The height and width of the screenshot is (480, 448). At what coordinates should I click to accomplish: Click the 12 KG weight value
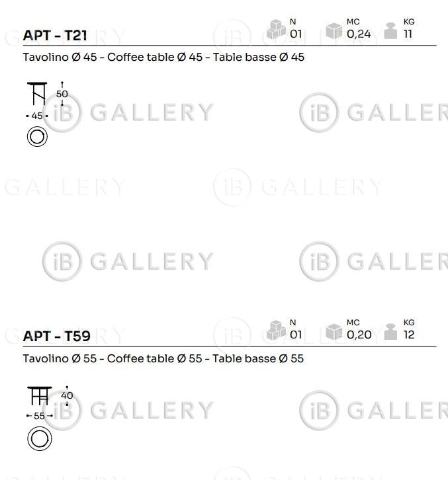click(x=409, y=335)
